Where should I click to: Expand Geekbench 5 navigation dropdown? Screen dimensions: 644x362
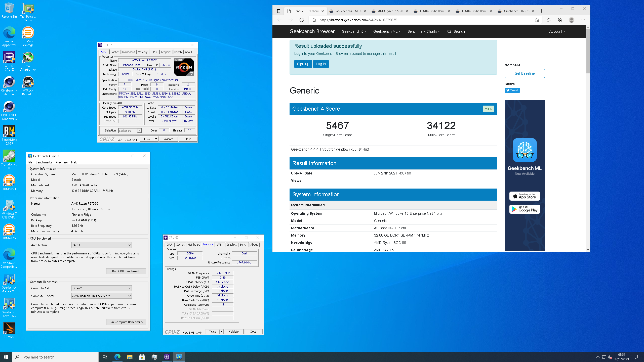pos(354,31)
